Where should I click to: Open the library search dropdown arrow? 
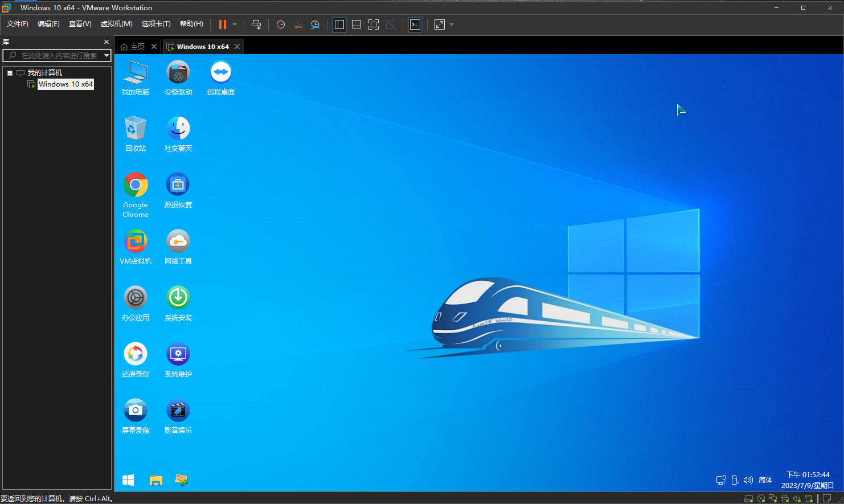pyautogui.click(x=106, y=56)
